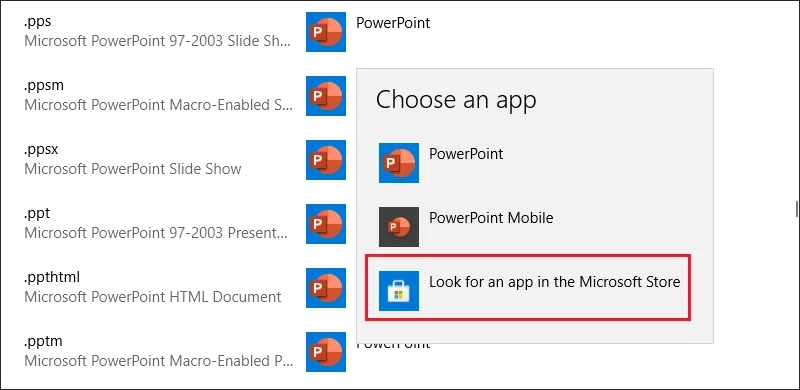Click the PowerPoint icon beside .ppsm
The width and height of the screenshot is (800, 390).
326,95
